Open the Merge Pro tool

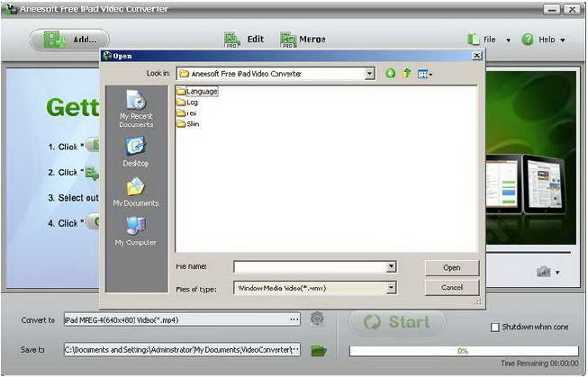point(303,40)
